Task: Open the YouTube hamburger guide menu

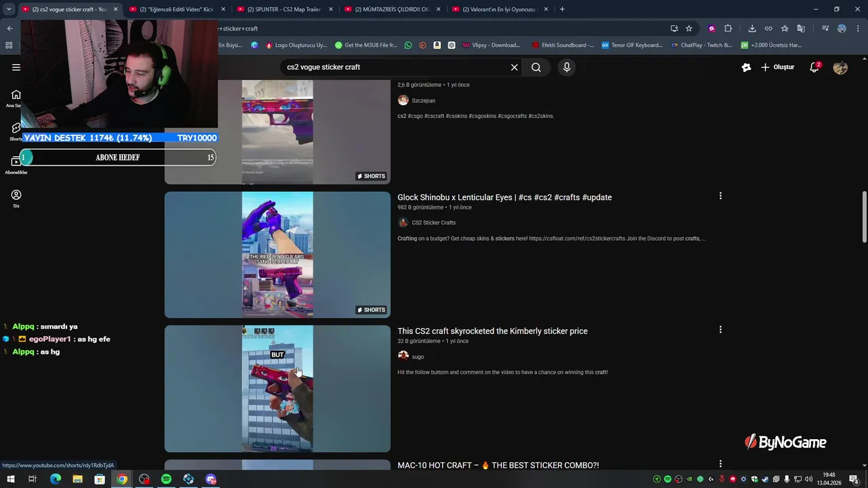Action: pos(16,67)
